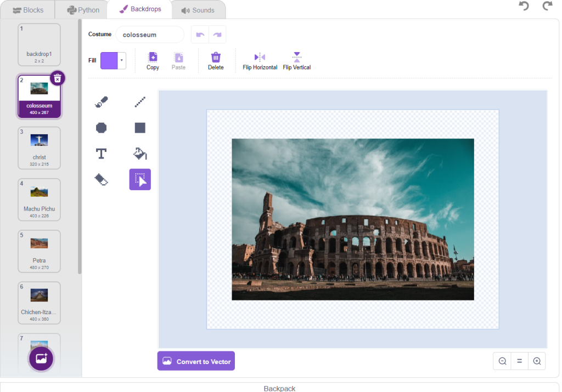Select the Brush tool
The height and width of the screenshot is (392, 562).
102,102
